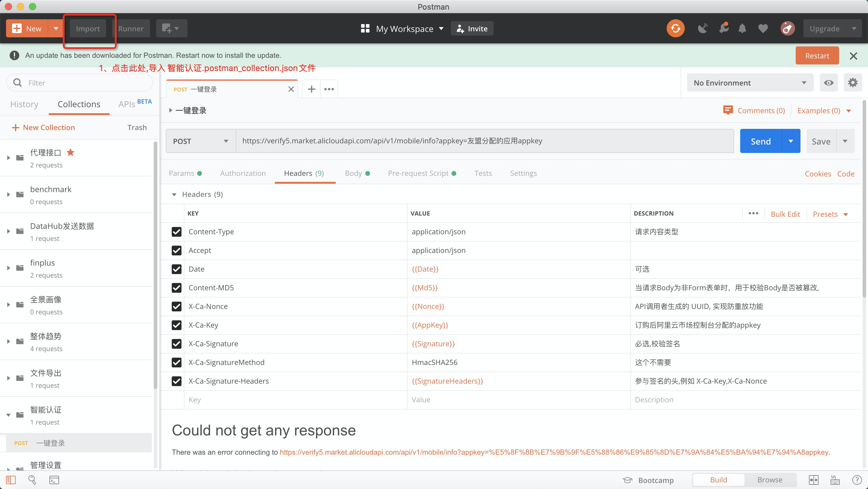Open the help question mark icon
This screenshot has width=868, height=489.
click(x=857, y=480)
